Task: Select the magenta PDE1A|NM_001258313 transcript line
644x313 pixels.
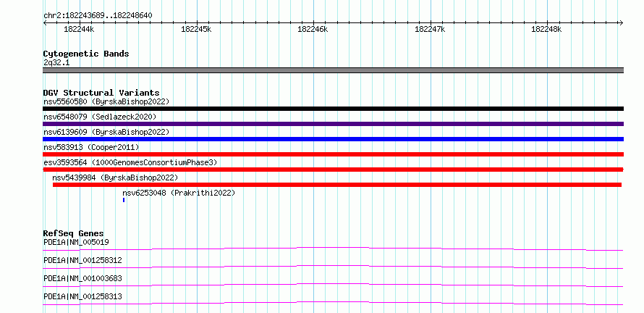Action: point(333,303)
